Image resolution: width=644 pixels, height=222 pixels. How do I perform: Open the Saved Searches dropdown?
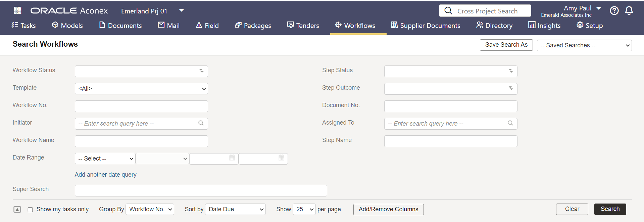pyautogui.click(x=584, y=45)
